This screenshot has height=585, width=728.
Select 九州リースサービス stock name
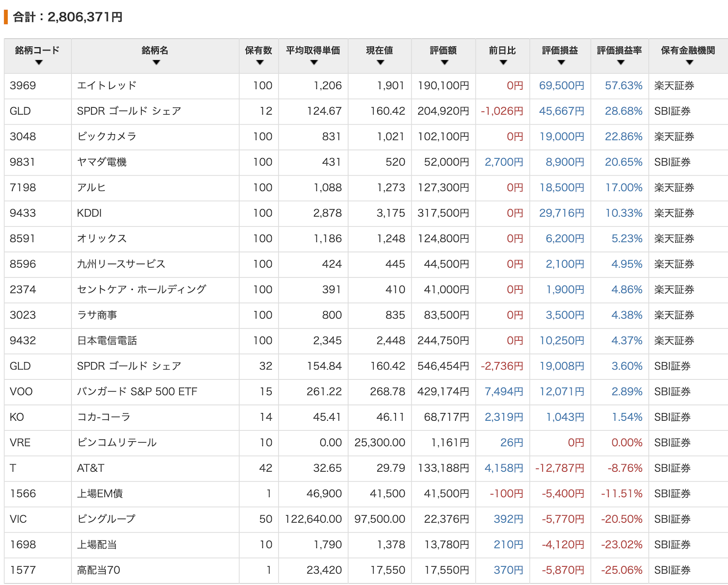[x=121, y=264]
